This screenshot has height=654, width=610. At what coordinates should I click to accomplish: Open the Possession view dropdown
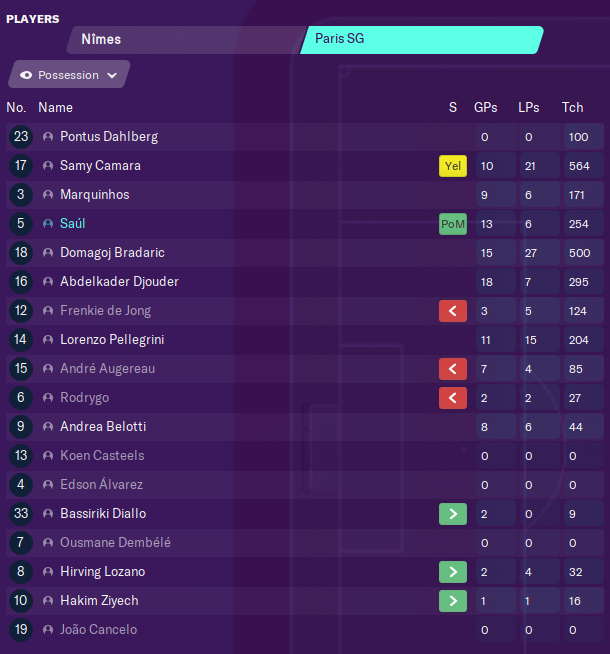[x=69, y=74]
